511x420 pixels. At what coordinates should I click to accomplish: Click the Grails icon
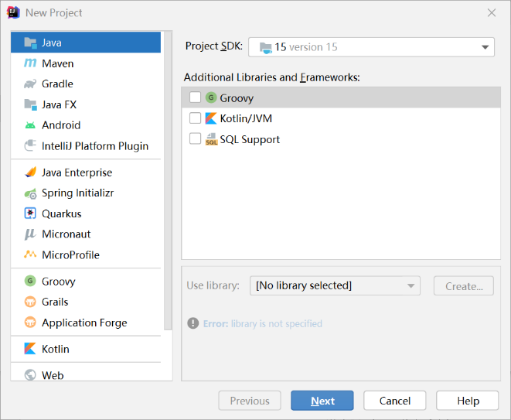point(30,302)
